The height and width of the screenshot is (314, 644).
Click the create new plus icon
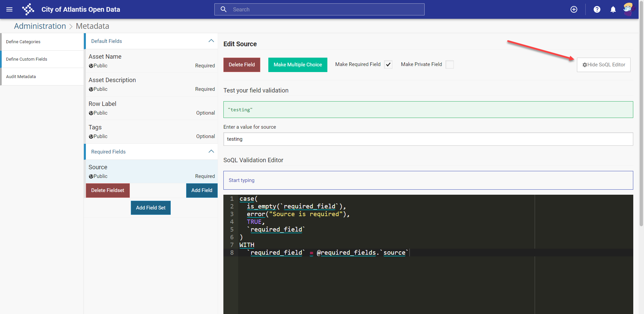[x=574, y=9]
